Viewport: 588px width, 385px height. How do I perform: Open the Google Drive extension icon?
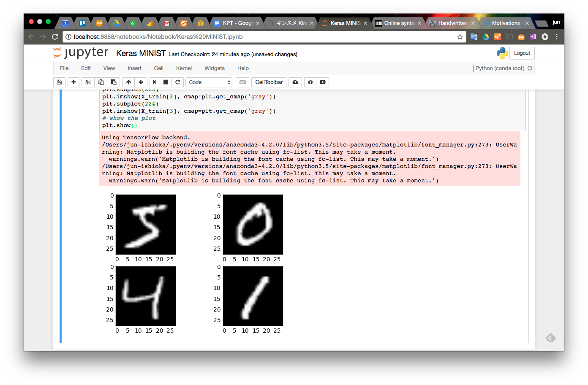click(x=486, y=37)
